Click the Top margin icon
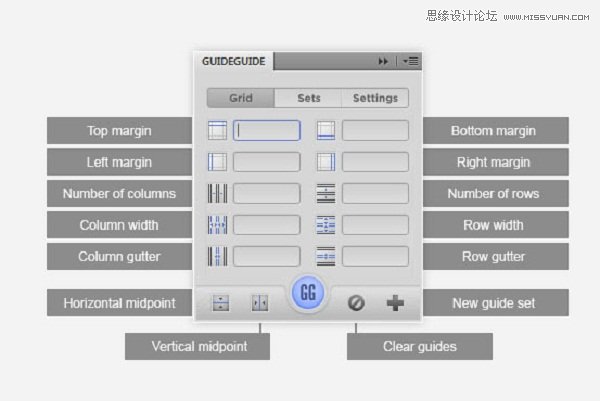Image resolution: width=600 pixels, height=401 pixels. (217, 130)
